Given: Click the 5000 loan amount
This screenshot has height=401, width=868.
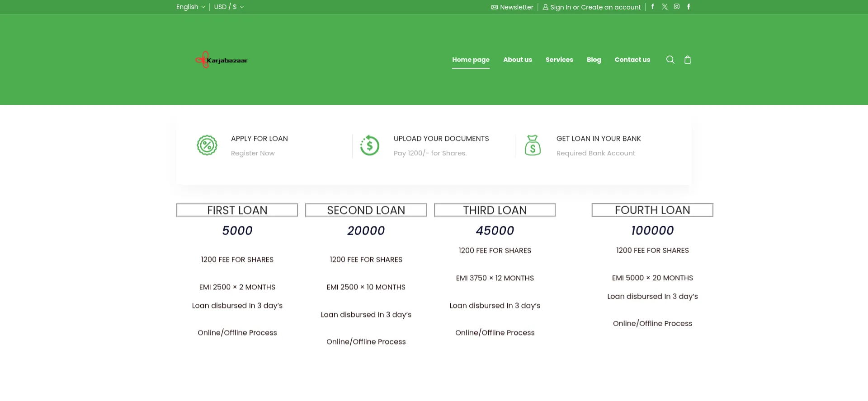Looking at the screenshot, I should pyautogui.click(x=237, y=231).
